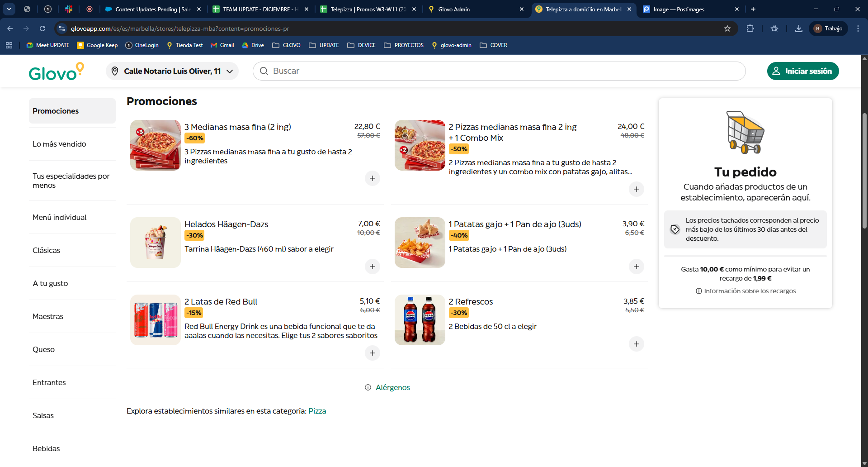Add Helados Häagen-Dazs to order
The width and height of the screenshot is (868, 467).
tap(372, 267)
